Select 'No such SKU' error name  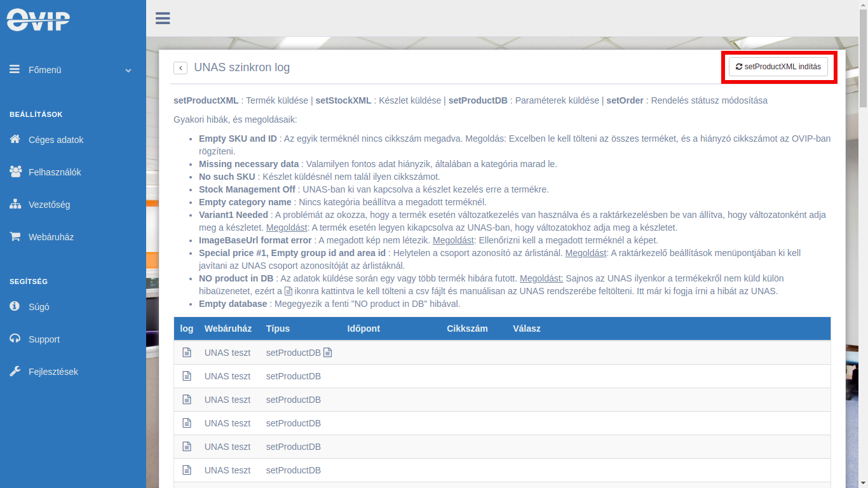pos(227,177)
